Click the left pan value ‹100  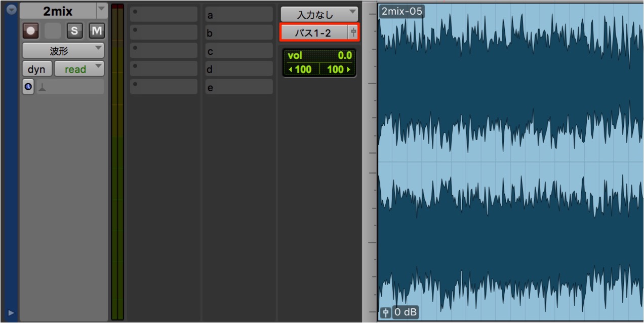coord(302,69)
